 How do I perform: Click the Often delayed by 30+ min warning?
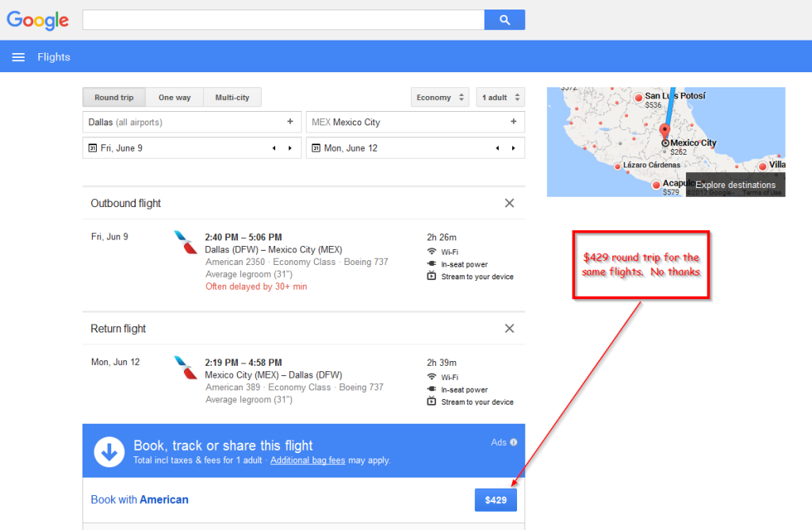tap(256, 286)
